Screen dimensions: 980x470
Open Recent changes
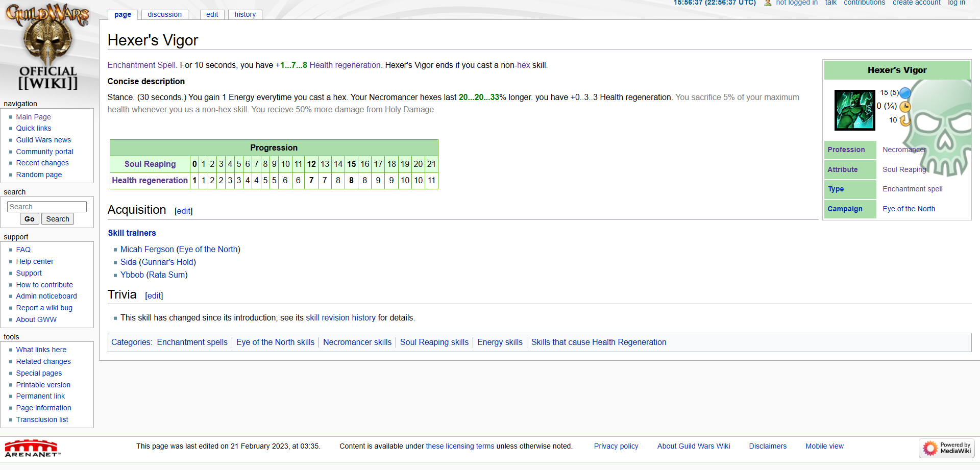click(x=42, y=163)
